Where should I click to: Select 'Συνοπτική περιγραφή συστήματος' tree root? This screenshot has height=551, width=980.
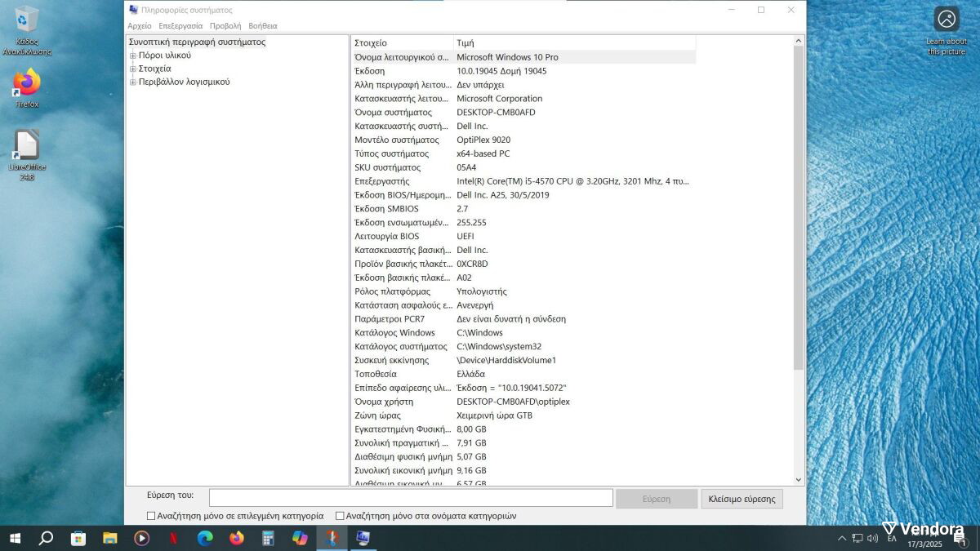pos(197,42)
